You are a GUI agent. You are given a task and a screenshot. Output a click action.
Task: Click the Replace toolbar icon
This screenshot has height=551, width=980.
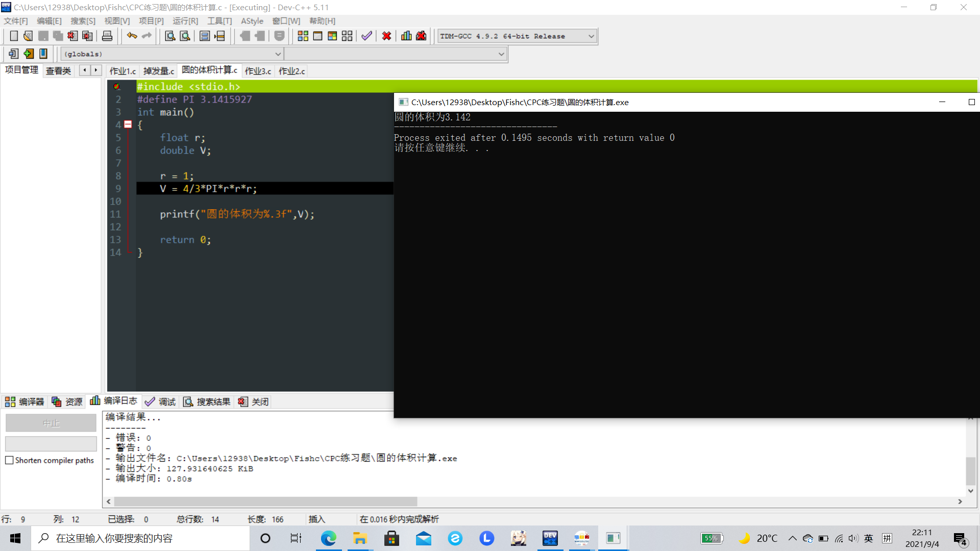(185, 36)
